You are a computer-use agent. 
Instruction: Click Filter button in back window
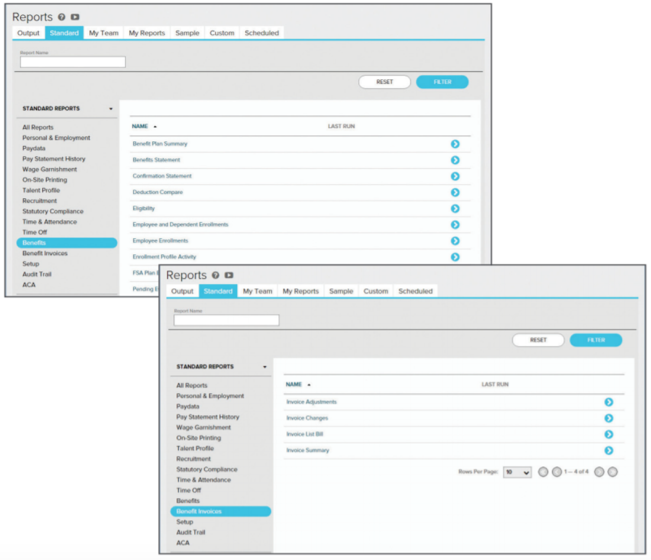coord(442,82)
